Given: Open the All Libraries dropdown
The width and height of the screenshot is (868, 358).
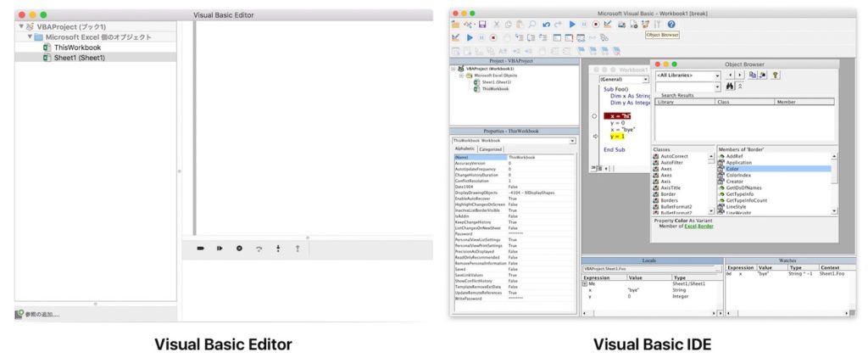Looking at the screenshot, I should (x=716, y=75).
